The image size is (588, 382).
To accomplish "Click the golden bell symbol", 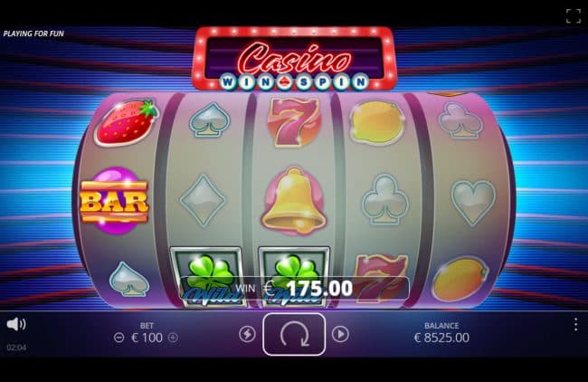I will [294, 201].
